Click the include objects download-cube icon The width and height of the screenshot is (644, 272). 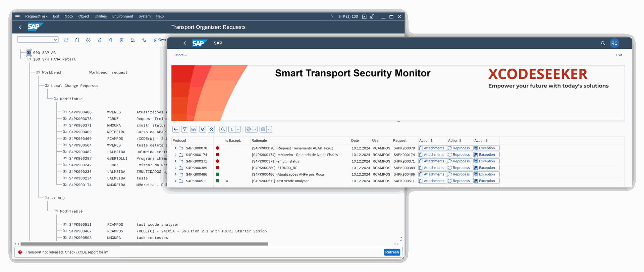click(x=144, y=40)
